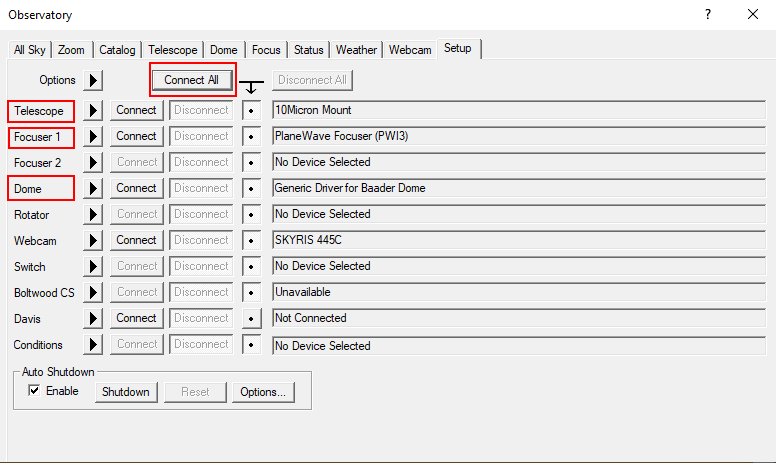Click the status dot button for Boltwood CS
This screenshot has height=463, width=776.
252,292
